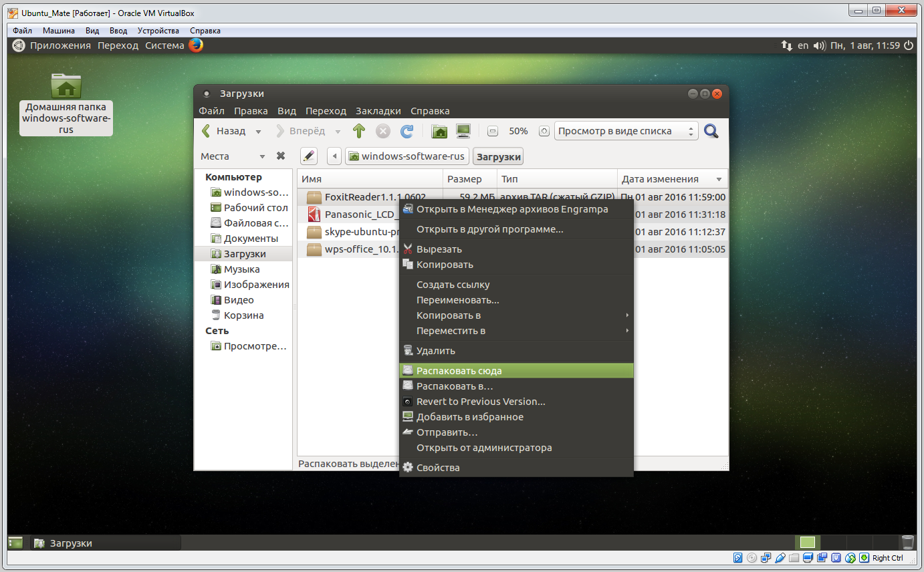Click the volume icon in the top panel
924x572 pixels.
pyautogui.click(x=819, y=45)
